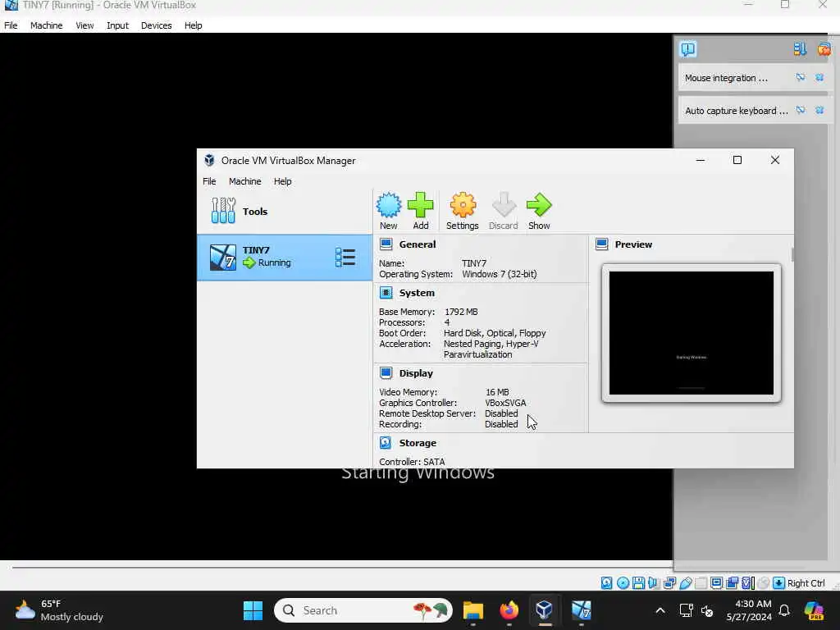This screenshot has width=840, height=630.
Task: Click the Windows Start button
Action: click(253, 610)
